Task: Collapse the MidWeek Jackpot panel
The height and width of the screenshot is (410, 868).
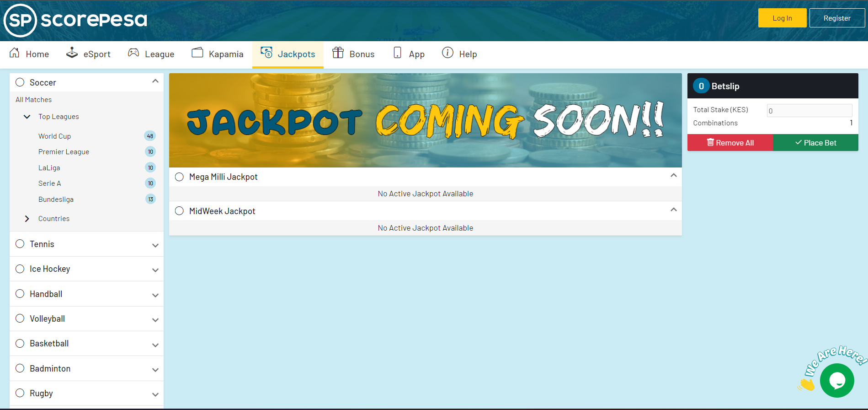Action: click(673, 210)
